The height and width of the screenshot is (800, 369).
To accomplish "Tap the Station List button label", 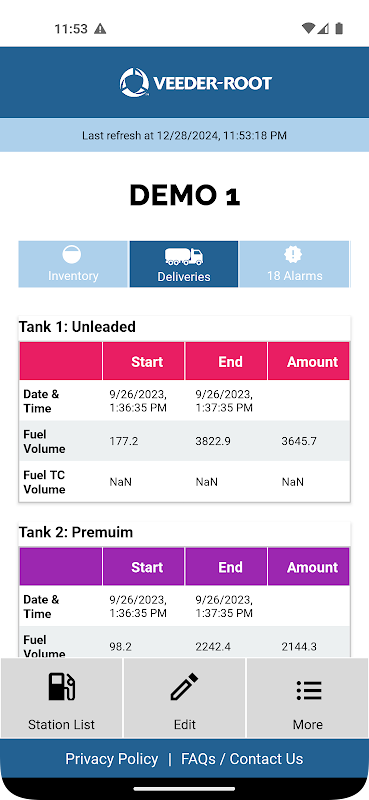I will tap(61, 724).
